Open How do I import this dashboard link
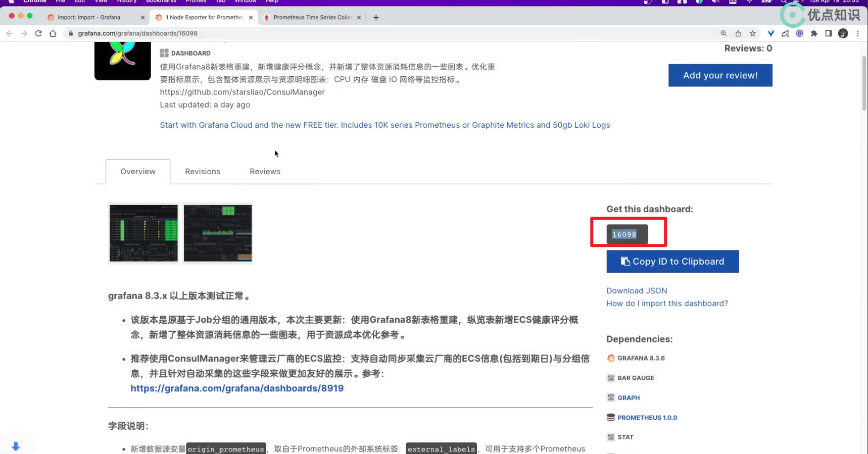This screenshot has width=868, height=454. (667, 304)
